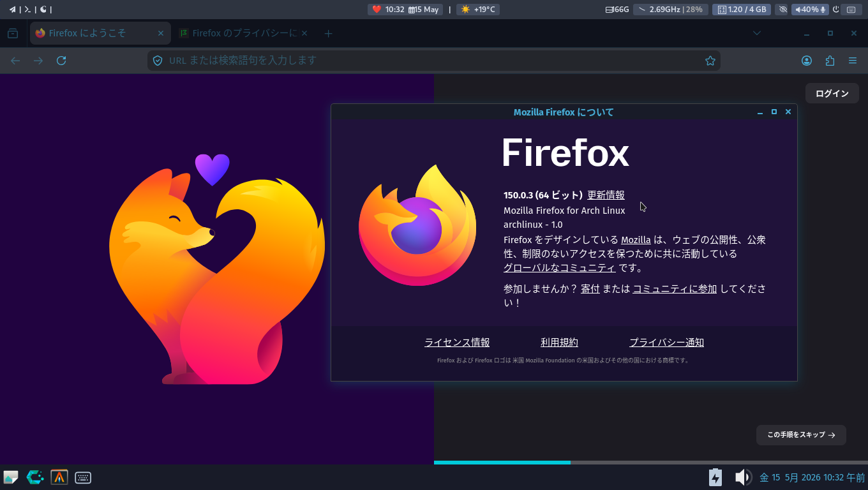Open the terminal prompt icon in top bar

[x=27, y=10]
